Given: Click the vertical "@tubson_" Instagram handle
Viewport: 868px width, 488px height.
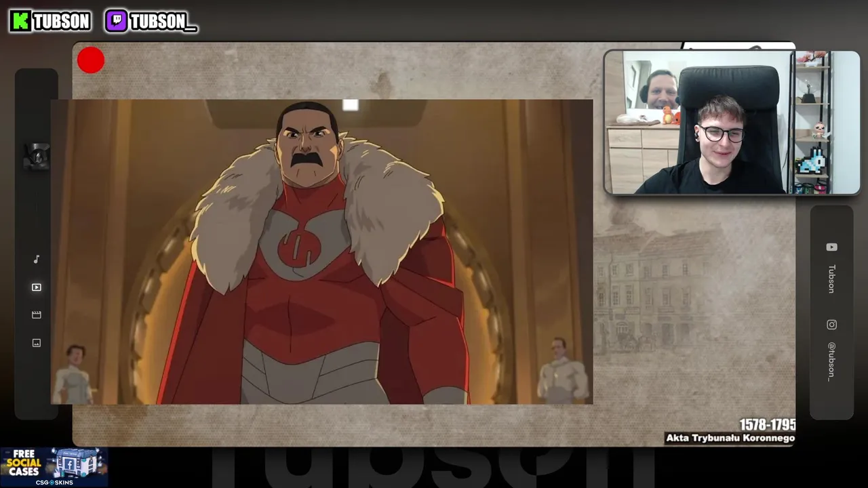Looking at the screenshot, I should [831, 361].
